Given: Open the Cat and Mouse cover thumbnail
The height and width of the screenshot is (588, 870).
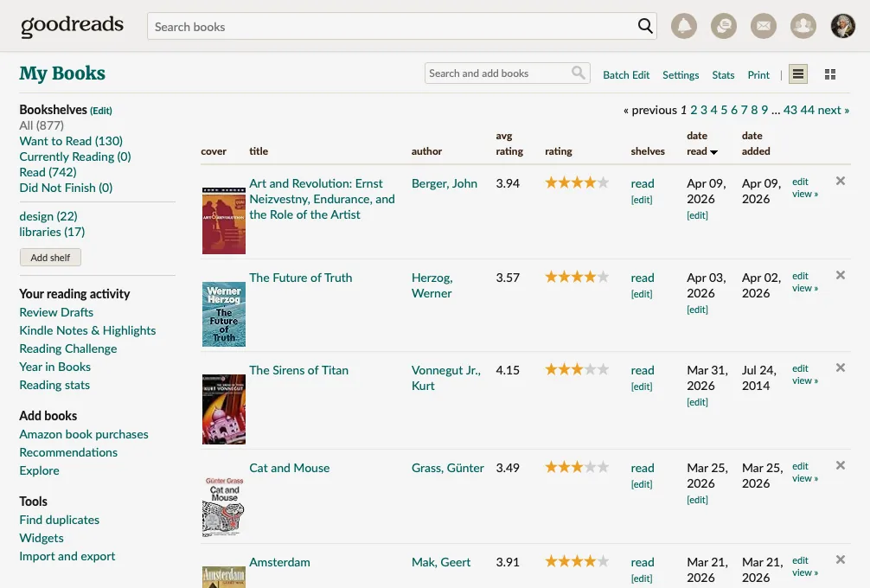Looking at the screenshot, I should (224, 505).
